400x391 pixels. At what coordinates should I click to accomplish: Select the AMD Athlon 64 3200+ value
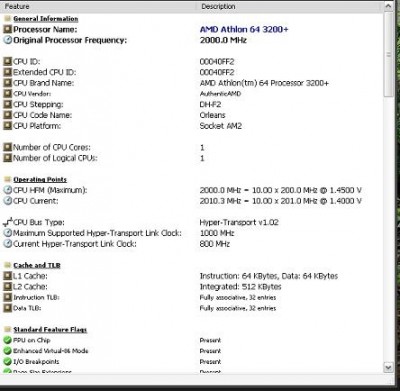pyautogui.click(x=244, y=29)
